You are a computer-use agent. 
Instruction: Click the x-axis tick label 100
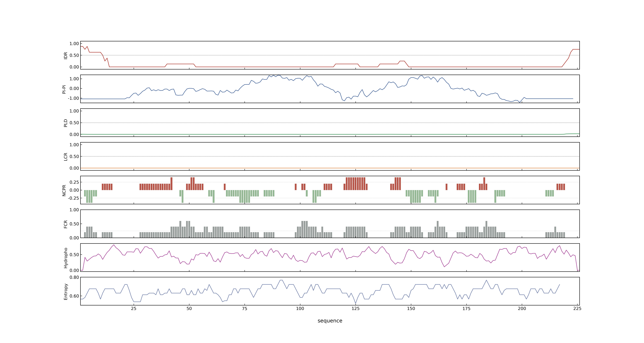300,309
